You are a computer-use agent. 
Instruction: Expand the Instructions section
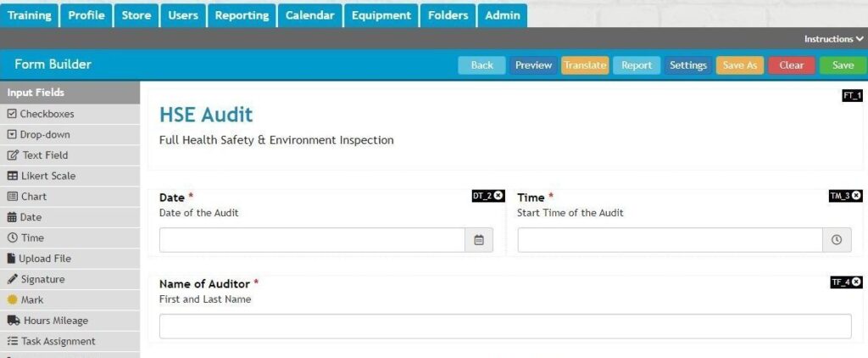834,39
